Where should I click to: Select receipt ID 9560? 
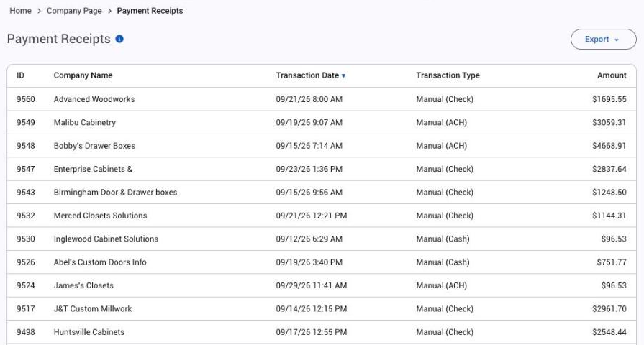point(26,99)
